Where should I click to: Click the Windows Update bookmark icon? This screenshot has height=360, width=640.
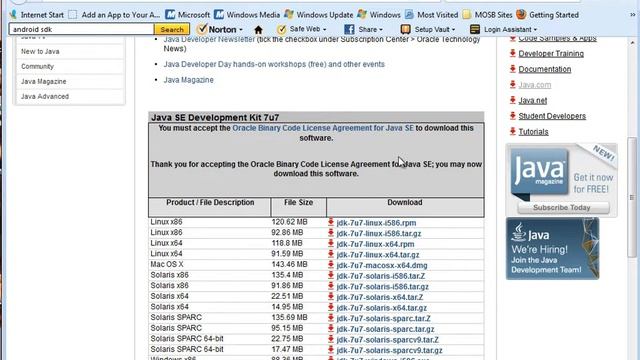pos(289,15)
